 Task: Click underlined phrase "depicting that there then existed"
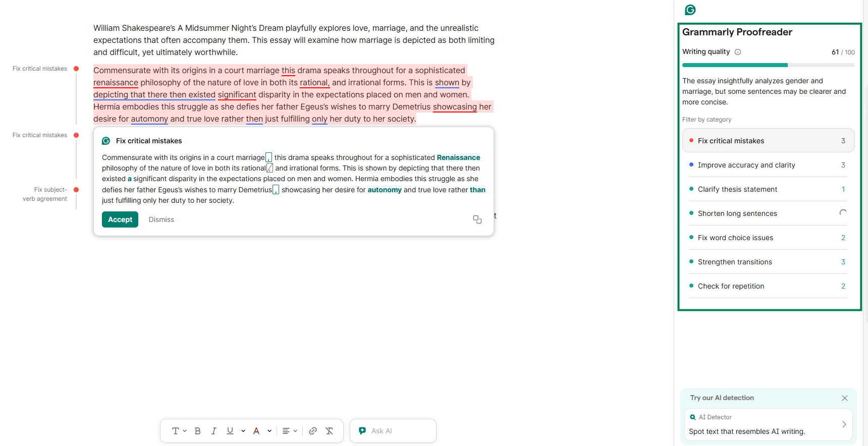pyautogui.click(x=154, y=95)
